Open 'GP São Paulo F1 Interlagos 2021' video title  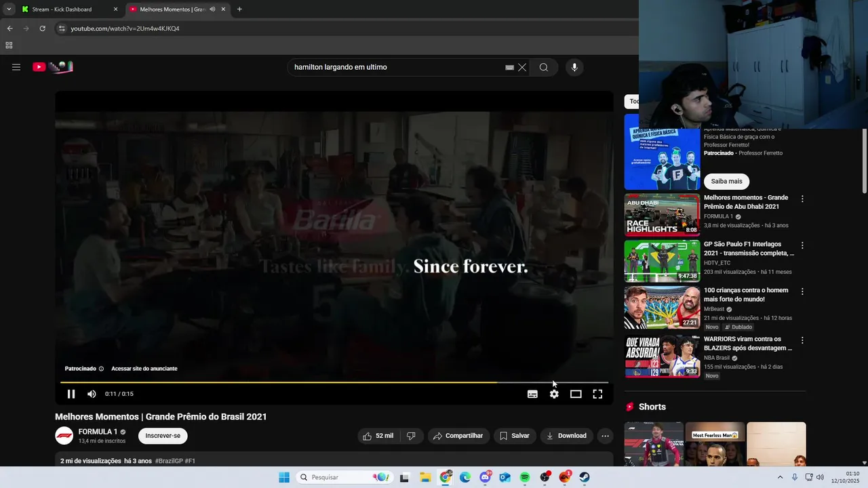(749, 249)
